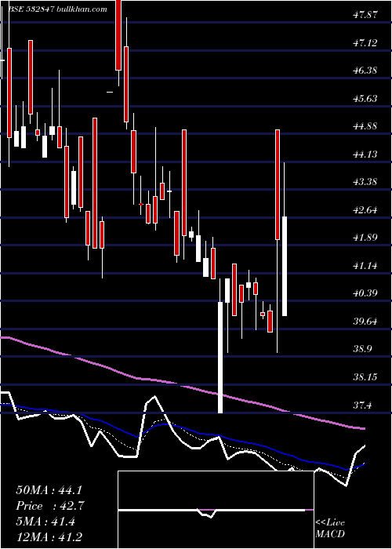This screenshot has height=549, width=392.
Task: Click the 38.9 price axis label
Action: point(362,349)
